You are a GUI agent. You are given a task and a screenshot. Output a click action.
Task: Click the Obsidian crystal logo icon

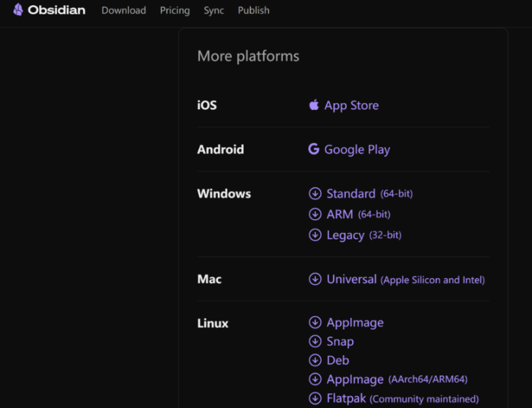click(x=18, y=10)
